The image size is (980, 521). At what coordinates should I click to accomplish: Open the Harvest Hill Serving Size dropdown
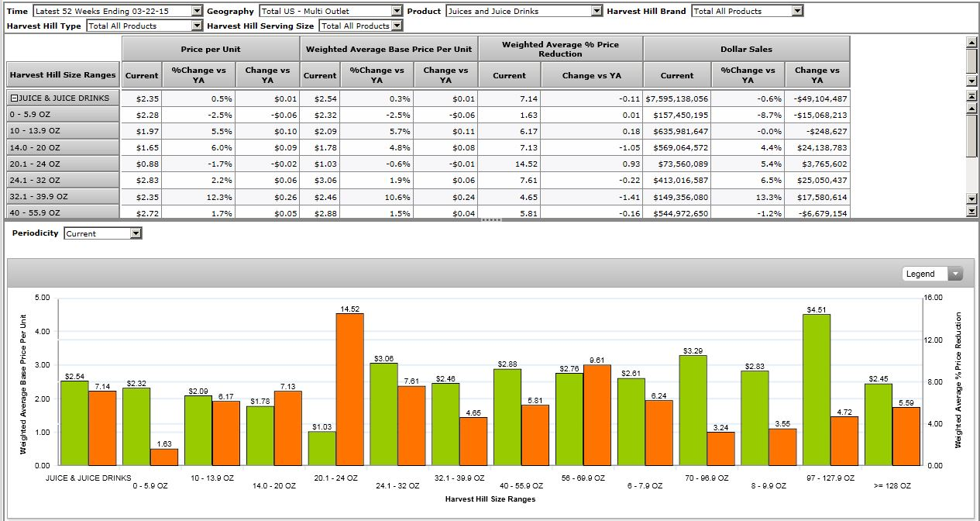coord(397,26)
